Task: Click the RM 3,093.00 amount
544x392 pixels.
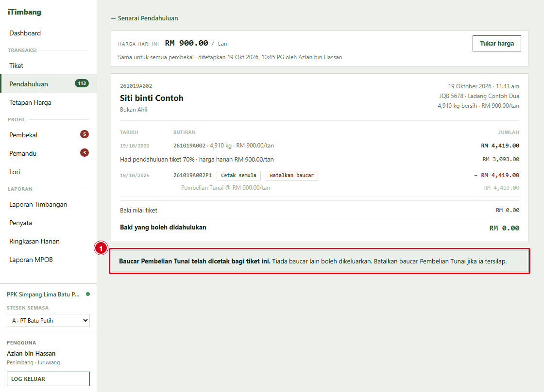Action: (x=501, y=160)
